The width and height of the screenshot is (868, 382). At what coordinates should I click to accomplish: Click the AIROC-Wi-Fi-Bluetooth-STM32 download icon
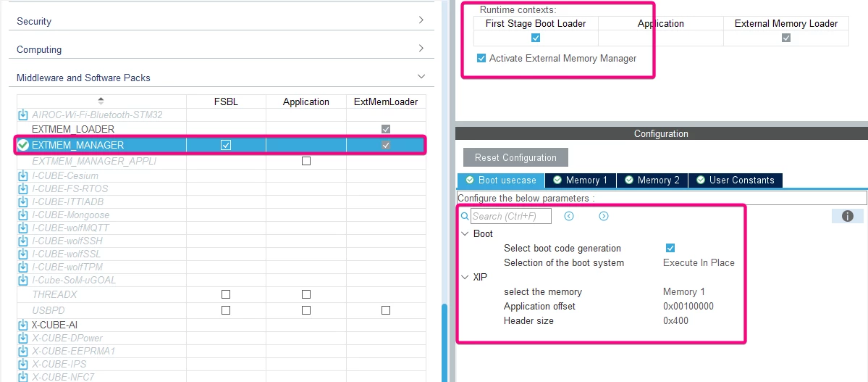pos(23,115)
